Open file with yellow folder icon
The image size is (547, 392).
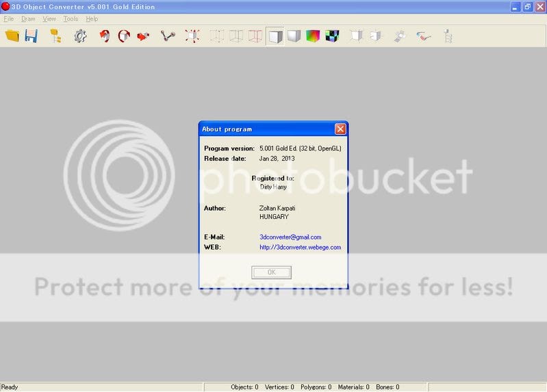coord(12,36)
